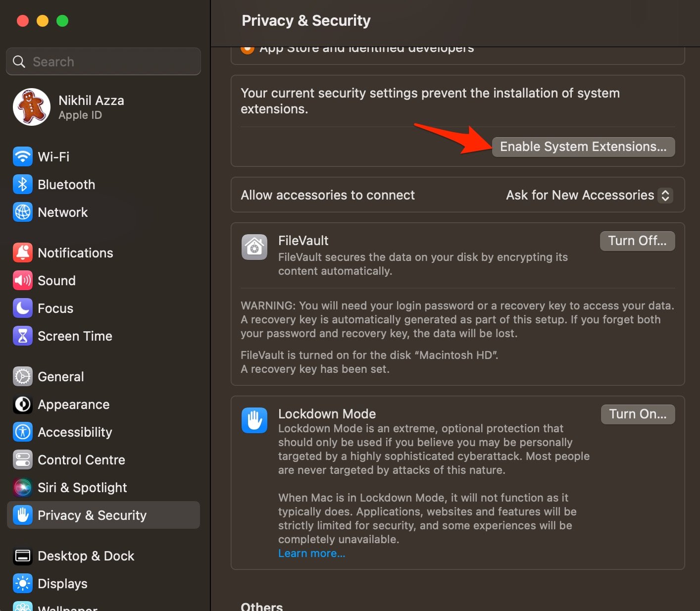Click the Network globe icon
The width and height of the screenshot is (700, 611).
pyautogui.click(x=23, y=212)
